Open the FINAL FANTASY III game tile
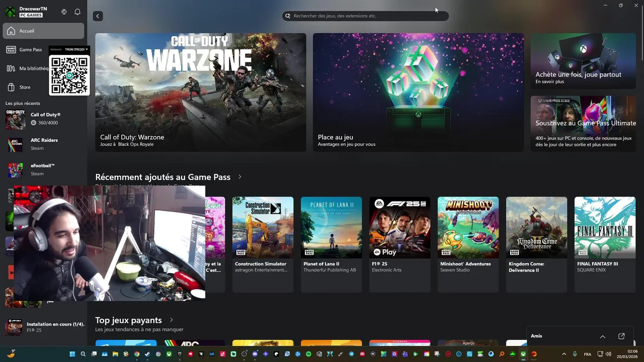 point(605,244)
